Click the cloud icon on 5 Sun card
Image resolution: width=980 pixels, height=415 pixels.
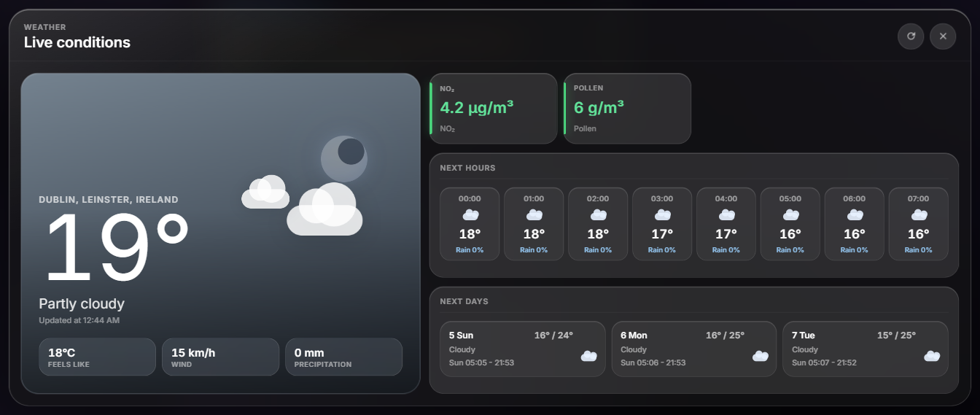589,356
